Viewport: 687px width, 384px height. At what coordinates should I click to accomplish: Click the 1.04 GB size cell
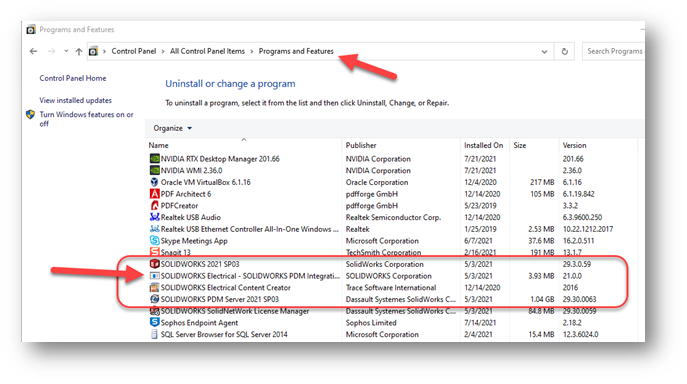(542, 299)
